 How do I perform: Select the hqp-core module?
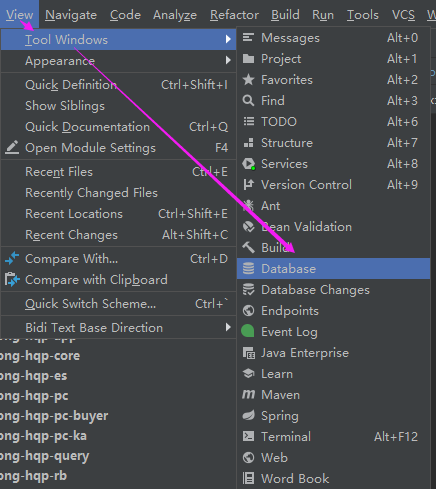(x=40, y=356)
